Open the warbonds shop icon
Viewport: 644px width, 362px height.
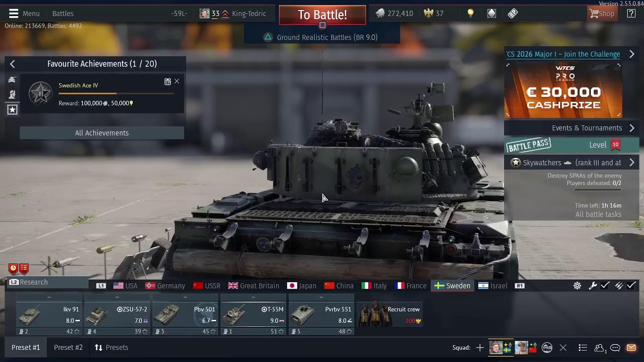point(492,14)
